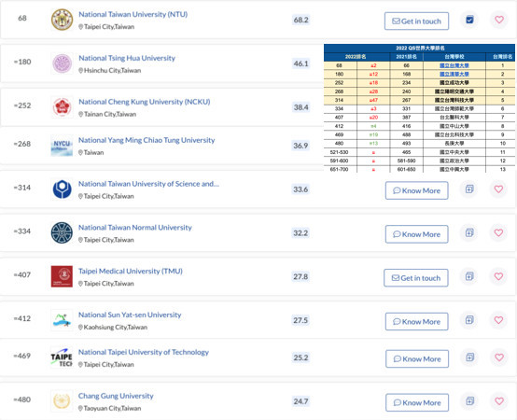
Task: Favorite Taiwan University of Science with heart
Action: 498,189
